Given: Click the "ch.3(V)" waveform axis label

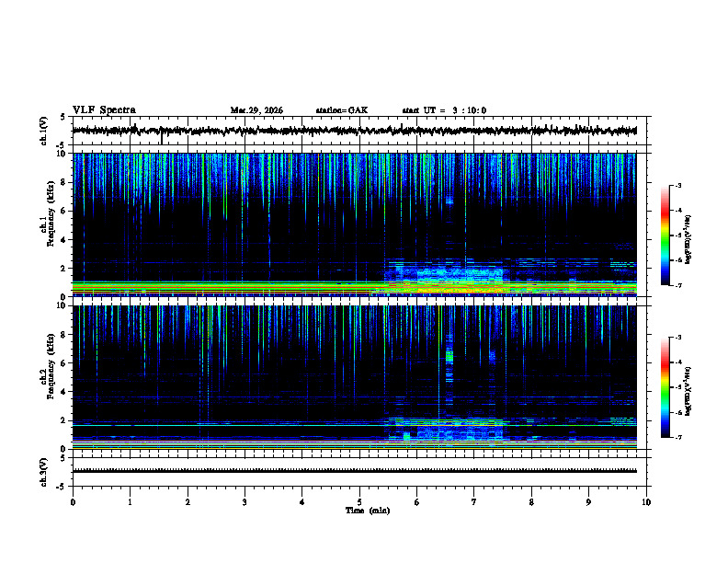Looking at the screenshot, I should (44, 472).
